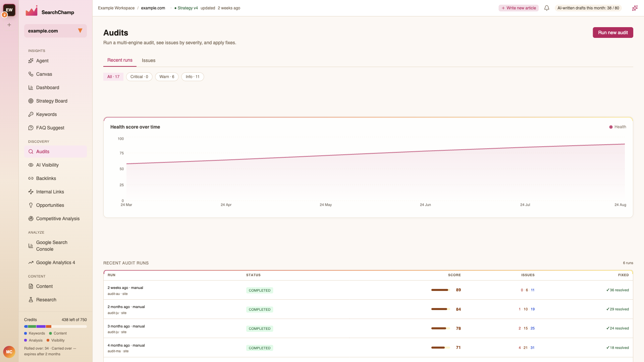The height and width of the screenshot is (362, 644).
Task: Open the Content document icon
Action: tap(31, 286)
